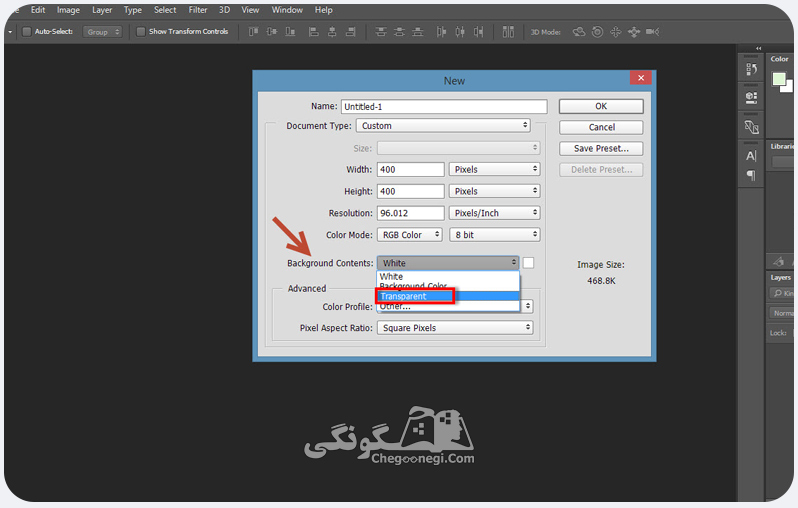The height and width of the screenshot is (508, 798).
Task: Open the Window menu
Action: click(x=287, y=10)
